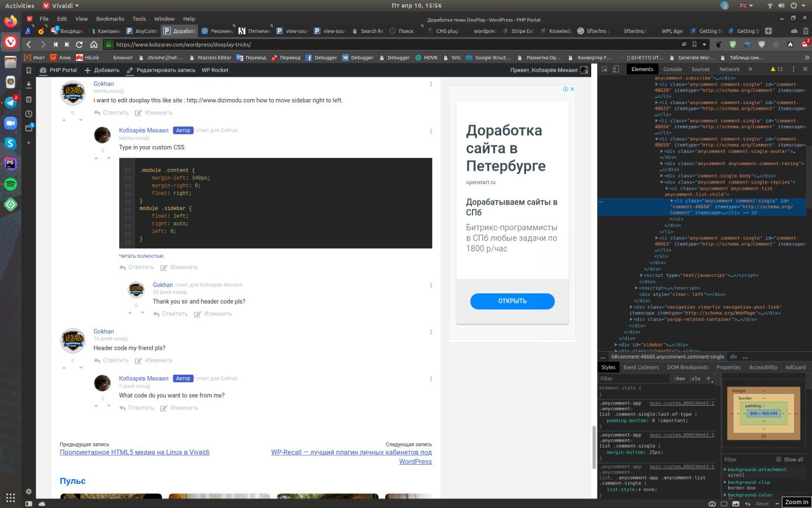The image size is (812, 508).
Task: Open the WP Rocket admin bar item
Action: (x=215, y=70)
